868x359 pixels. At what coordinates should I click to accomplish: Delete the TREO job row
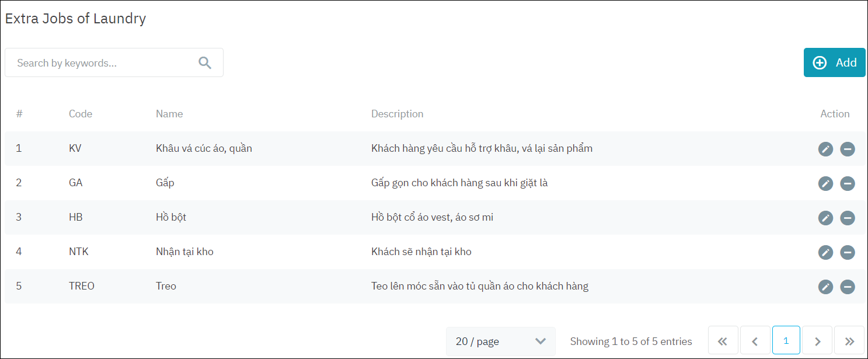pyautogui.click(x=848, y=287)
